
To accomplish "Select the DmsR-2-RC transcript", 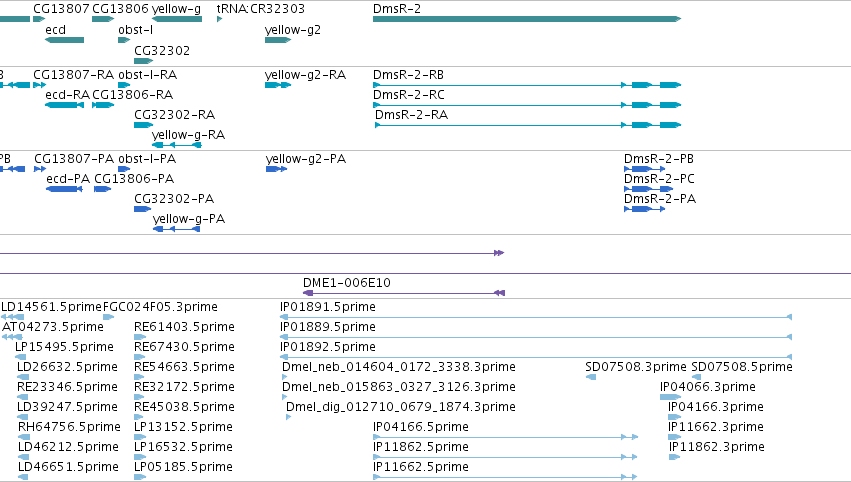I will (x=526, y=105).
